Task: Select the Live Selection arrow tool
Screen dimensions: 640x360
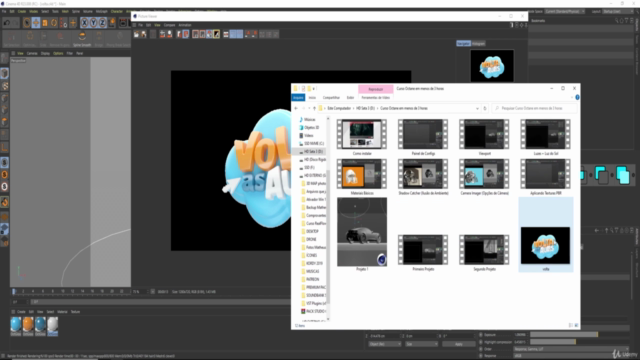Action: coord(27,23)
